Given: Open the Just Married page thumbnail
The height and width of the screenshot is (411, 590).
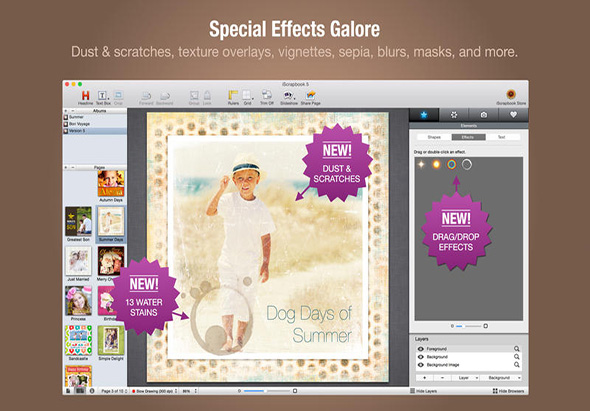Looking at the screenshot, I should click(x=78, y=261).
